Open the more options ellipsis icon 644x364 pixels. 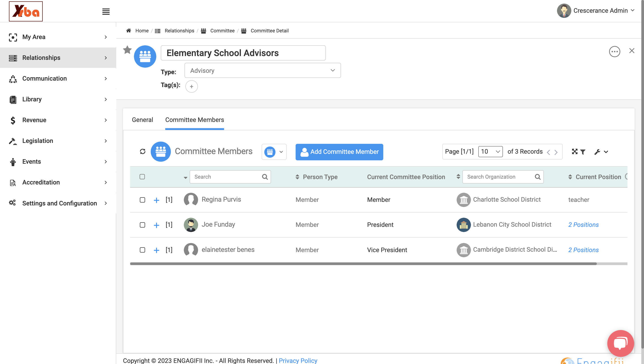[x=614, y=52]
